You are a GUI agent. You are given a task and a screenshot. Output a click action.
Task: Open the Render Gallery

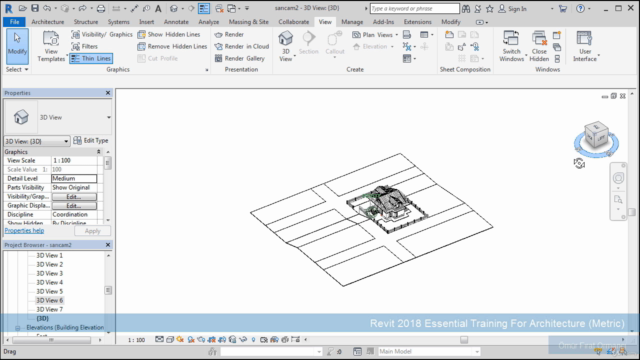tap(240, 58)
